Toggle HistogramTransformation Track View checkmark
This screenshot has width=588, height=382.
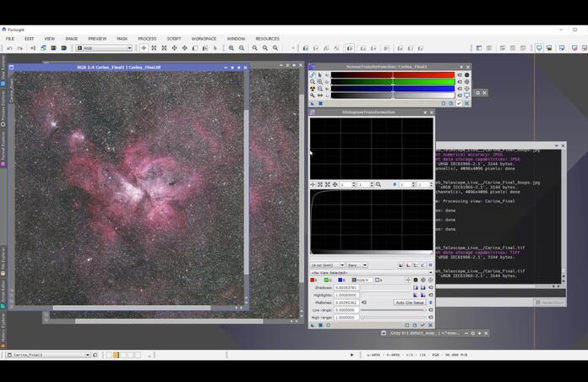pyautogui.click(x=422, y=325)
